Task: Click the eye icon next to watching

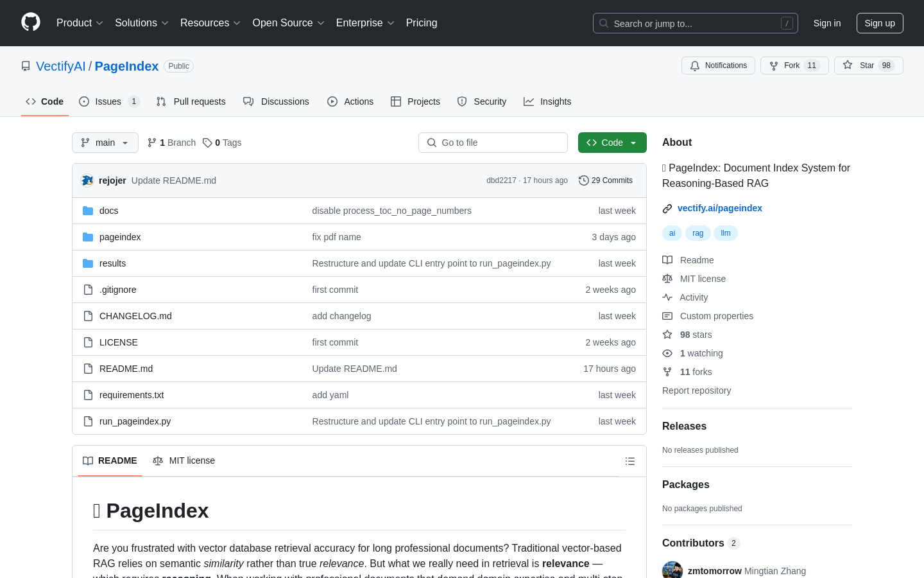Action: tap(667, 353)
